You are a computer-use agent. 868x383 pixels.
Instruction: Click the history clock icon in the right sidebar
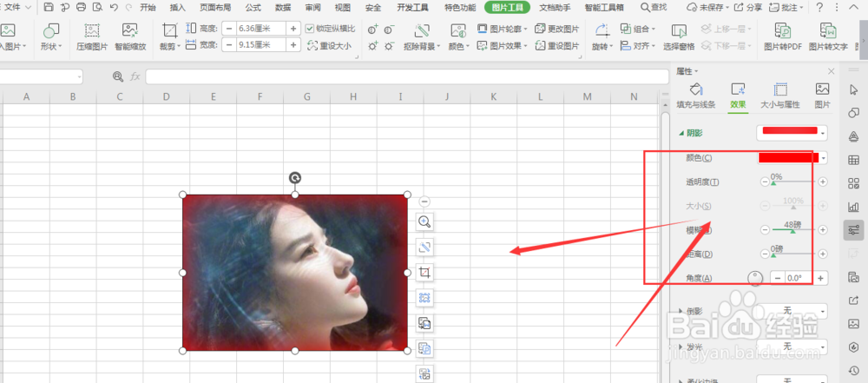coord(853,370)
